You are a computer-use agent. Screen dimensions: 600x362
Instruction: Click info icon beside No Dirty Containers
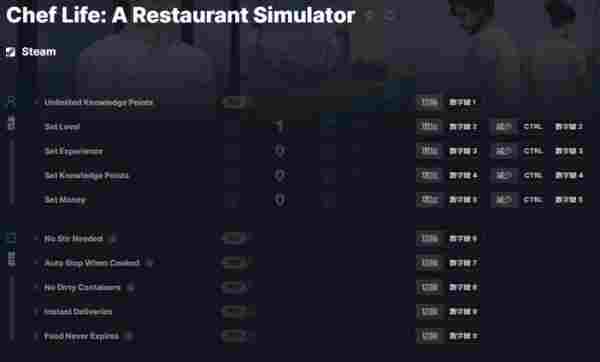[x=130, y=287]
